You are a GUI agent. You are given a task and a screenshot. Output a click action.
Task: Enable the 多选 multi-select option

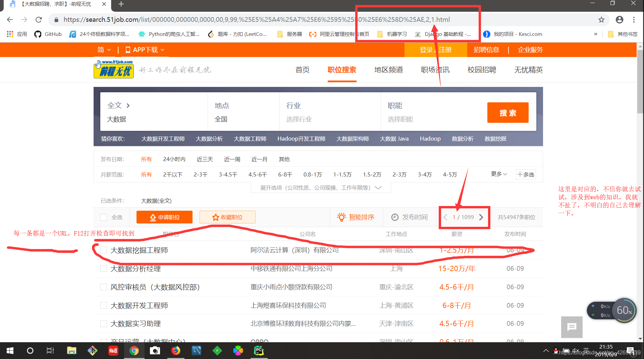click(x=526, y=174)
